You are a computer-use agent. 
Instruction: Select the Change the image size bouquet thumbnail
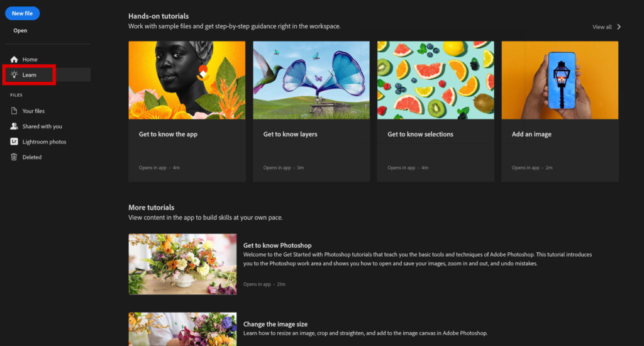click(x=182, y=329)
